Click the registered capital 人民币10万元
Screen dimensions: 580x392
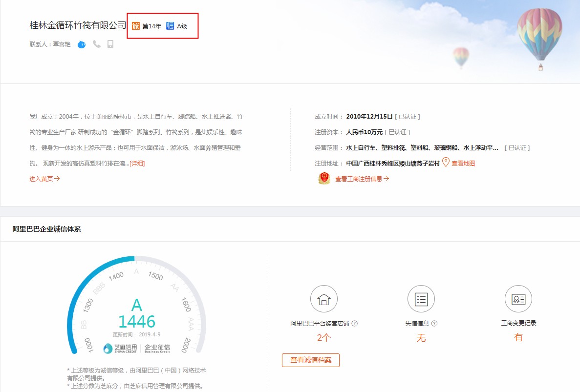(x=365, y=132)
